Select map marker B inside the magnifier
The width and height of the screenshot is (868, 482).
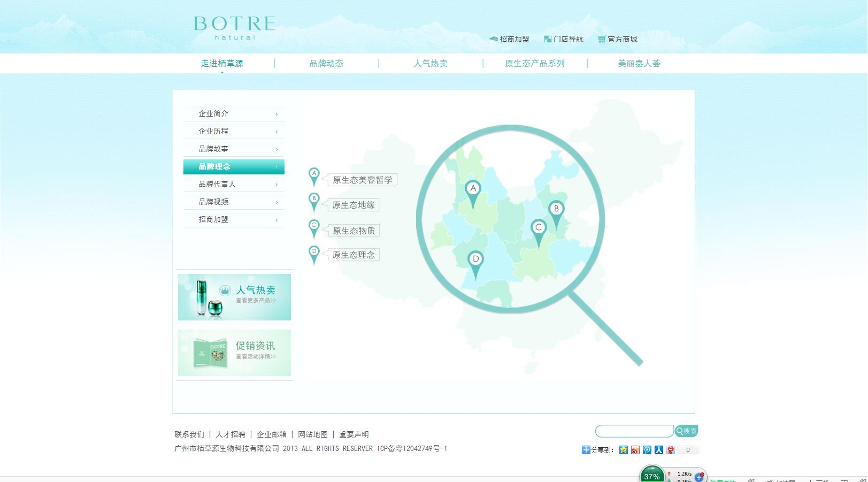557,209
